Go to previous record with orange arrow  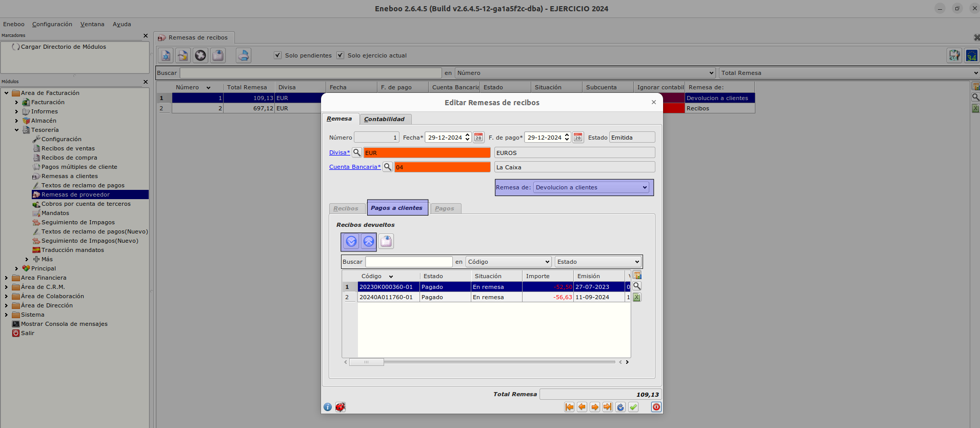click(x=582, y=407)
